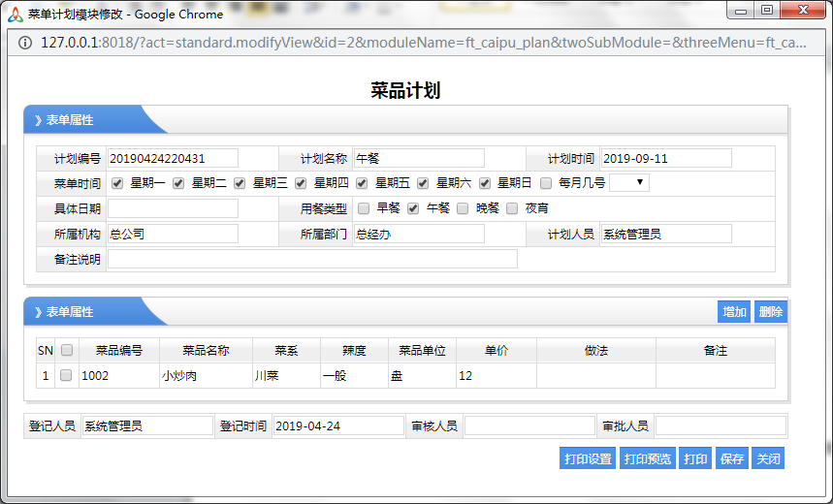Uncheck the 午餐 meal type checkbox
The image size is (833, 504).
(x=413, y=208)
